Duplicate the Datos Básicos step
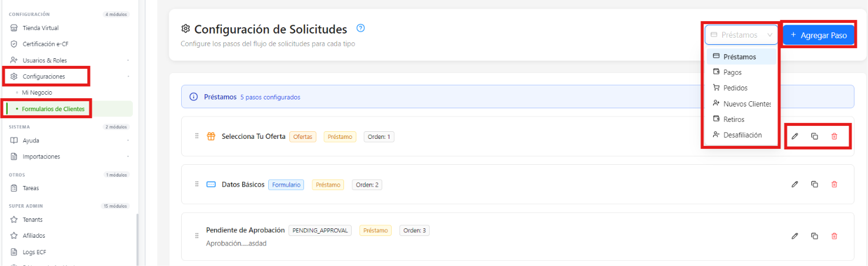The width and height of the screenshot is (868, 266). [814, 184]
